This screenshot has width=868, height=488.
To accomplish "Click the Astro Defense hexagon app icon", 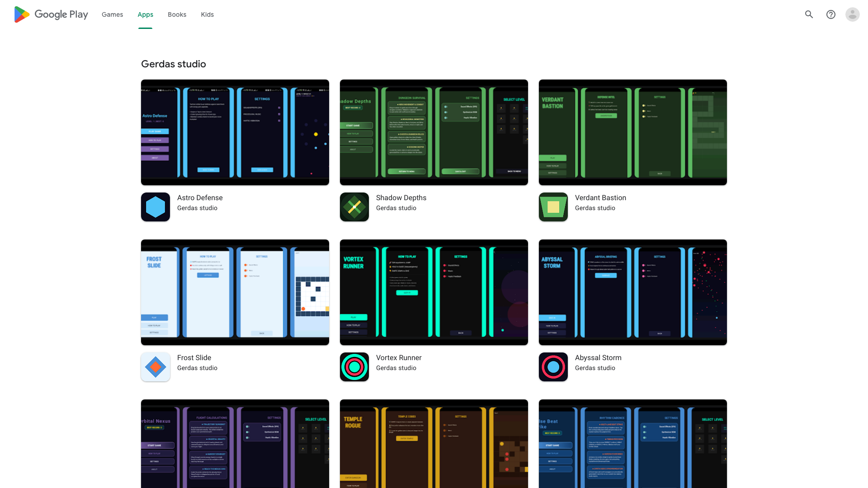I will [156, 207].
